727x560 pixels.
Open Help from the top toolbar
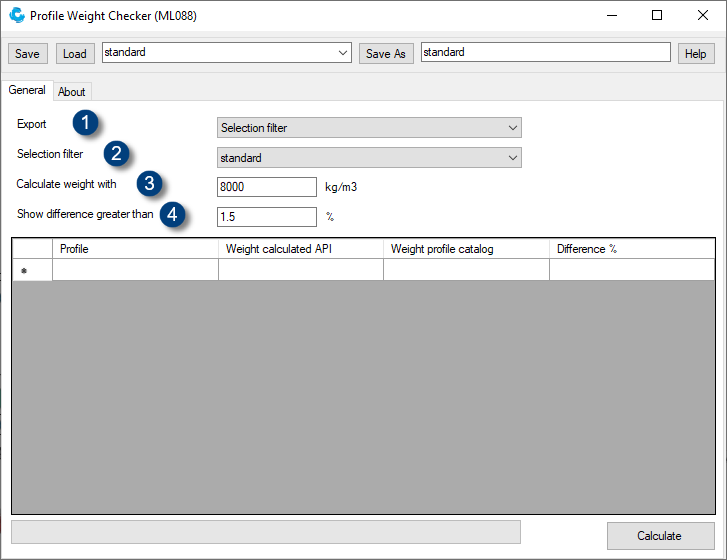[696, 54]
